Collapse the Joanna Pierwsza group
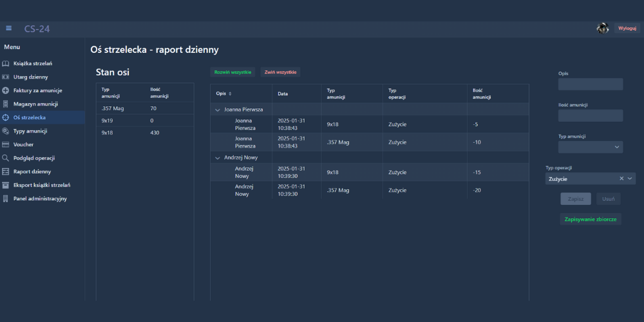The width and height of the screenshot is (644, 322). tap(218, 110)
